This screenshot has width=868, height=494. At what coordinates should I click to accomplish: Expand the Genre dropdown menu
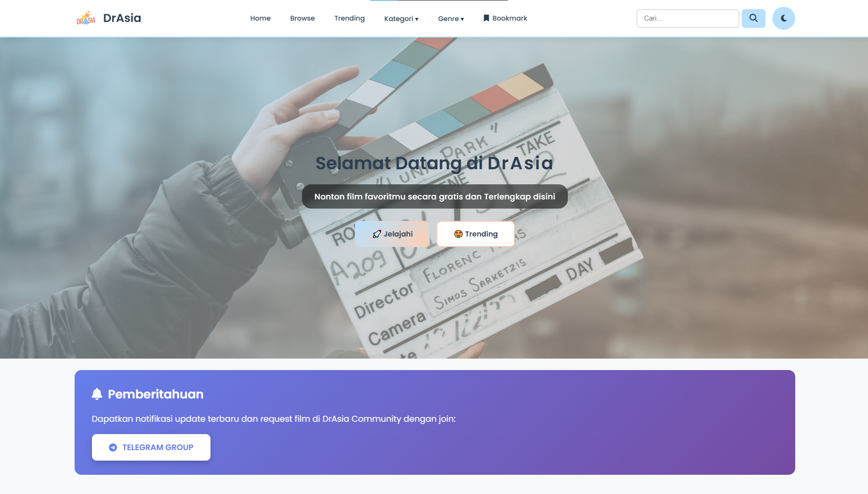click(x=451, y=19)
